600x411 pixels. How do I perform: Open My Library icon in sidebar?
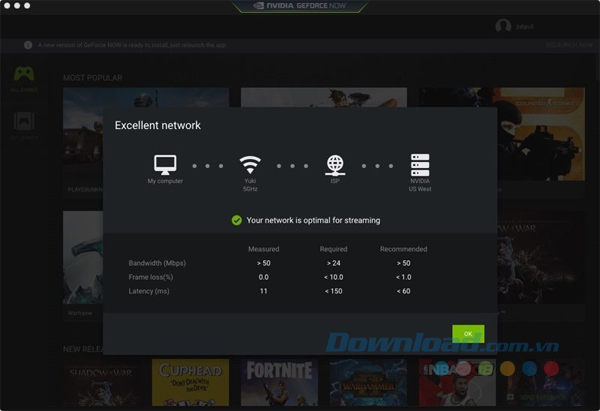click(x=24, y=121)
